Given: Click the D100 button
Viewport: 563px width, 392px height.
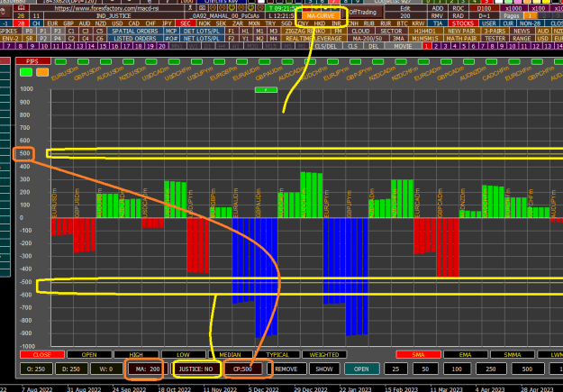Looking at the screenshot, I should click(x=485, y=8).
